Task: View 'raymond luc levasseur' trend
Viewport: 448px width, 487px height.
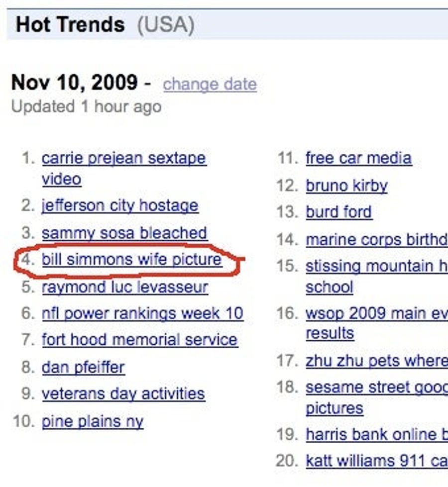Action: [x=125, y=288]
